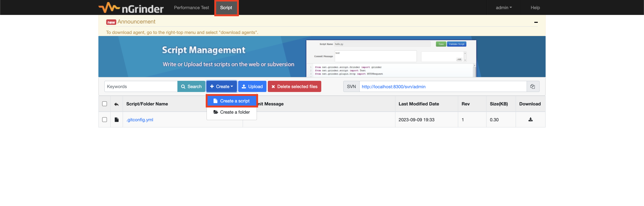Open the Performance Test tab
Screen dimensions: 644x206
[x=191, y=8]
